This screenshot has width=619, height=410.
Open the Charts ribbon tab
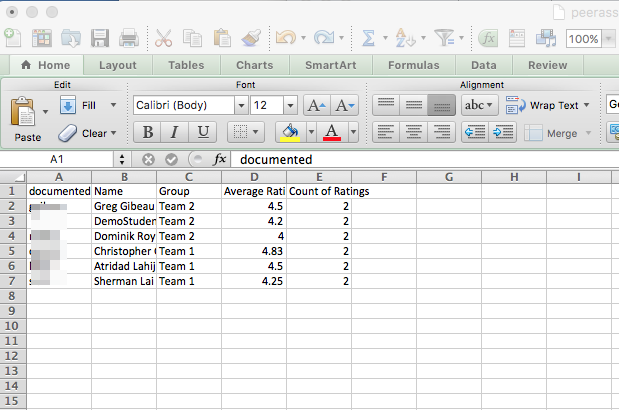[x=254, y=65]
